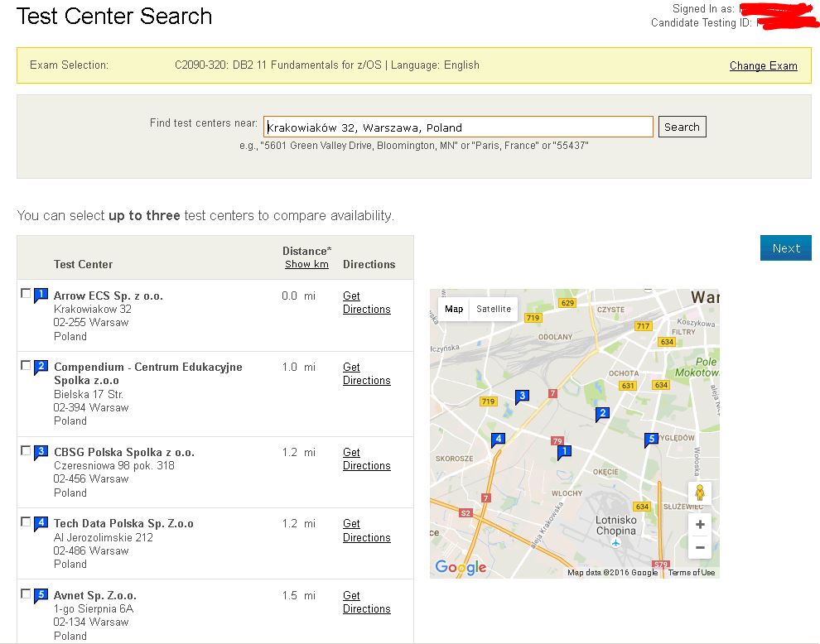
Task: Get Directions to Tech Data Polska
Action: [x=367, y=531]
